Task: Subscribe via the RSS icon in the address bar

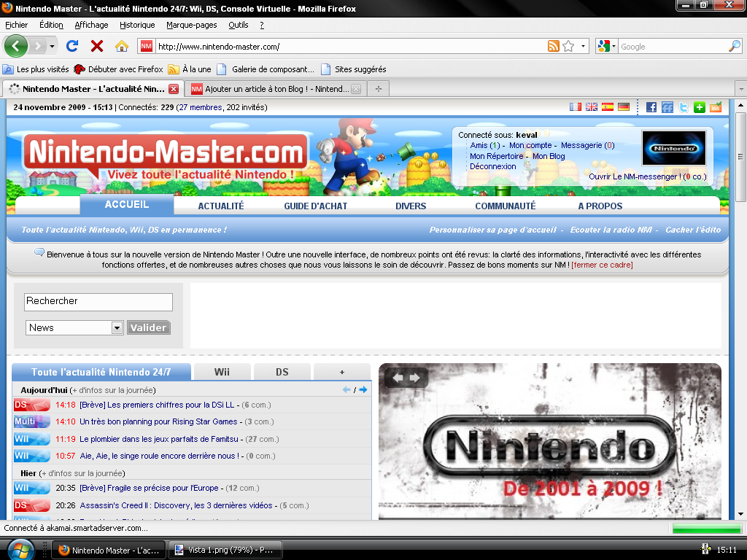Action: (553, 46)
